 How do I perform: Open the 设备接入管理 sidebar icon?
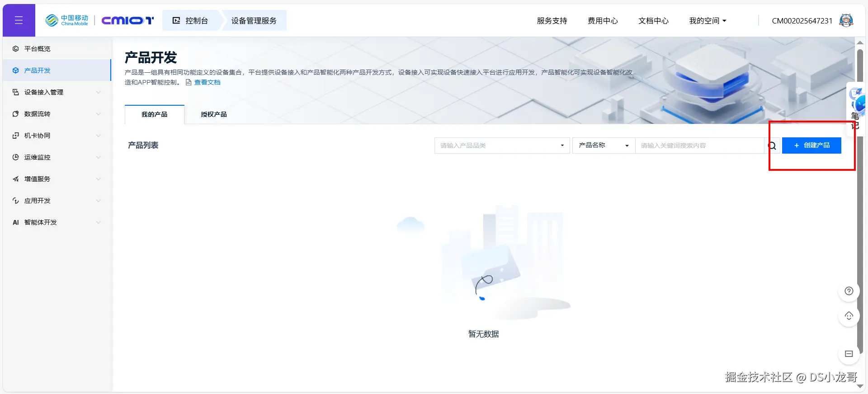(16, 92)
